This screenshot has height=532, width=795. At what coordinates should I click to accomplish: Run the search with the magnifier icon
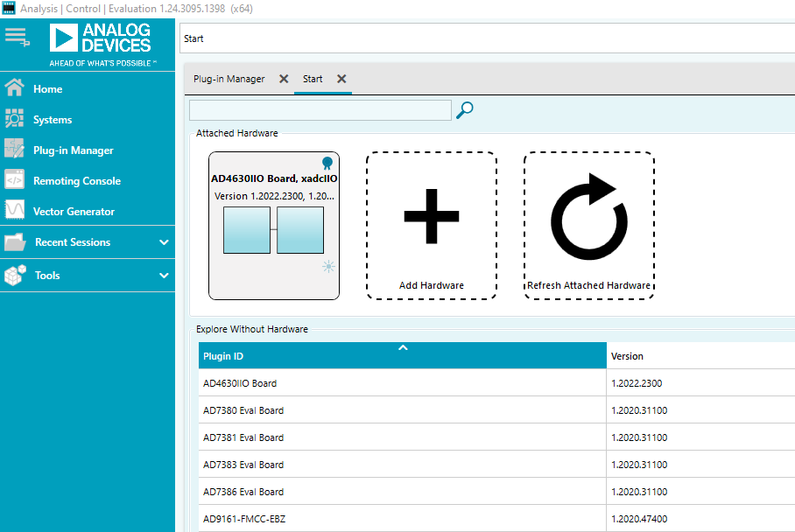(464, 109)
